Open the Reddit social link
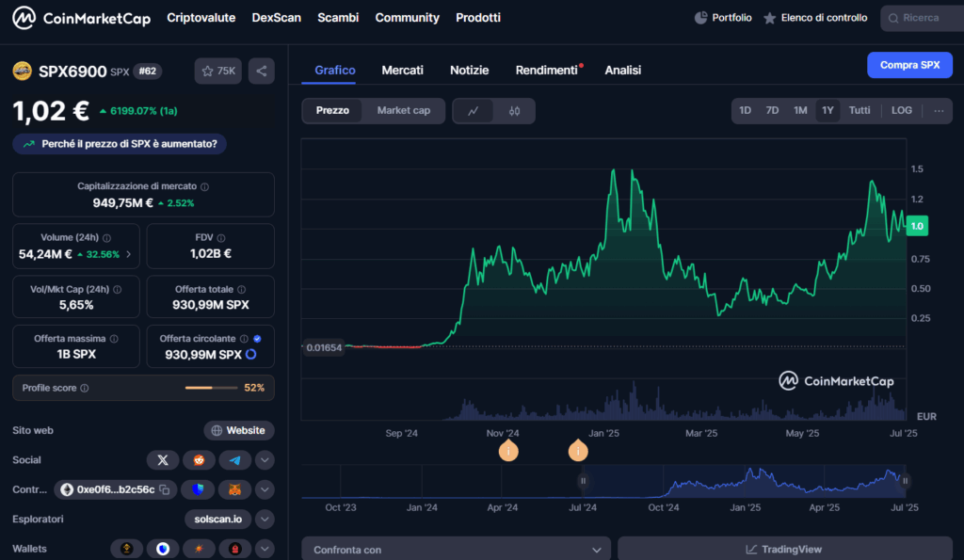Image resolution: width=964 pixels, height=560 pixels. click(x=200, y=460)
